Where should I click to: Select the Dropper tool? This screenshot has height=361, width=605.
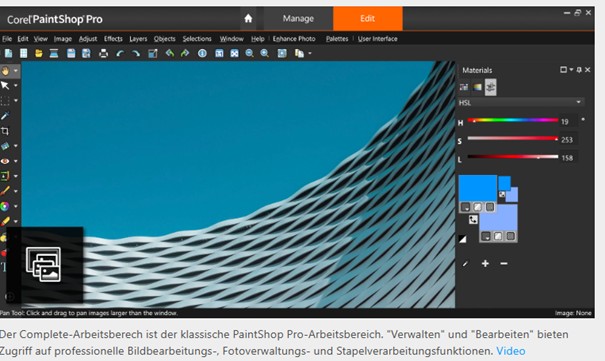5,116
